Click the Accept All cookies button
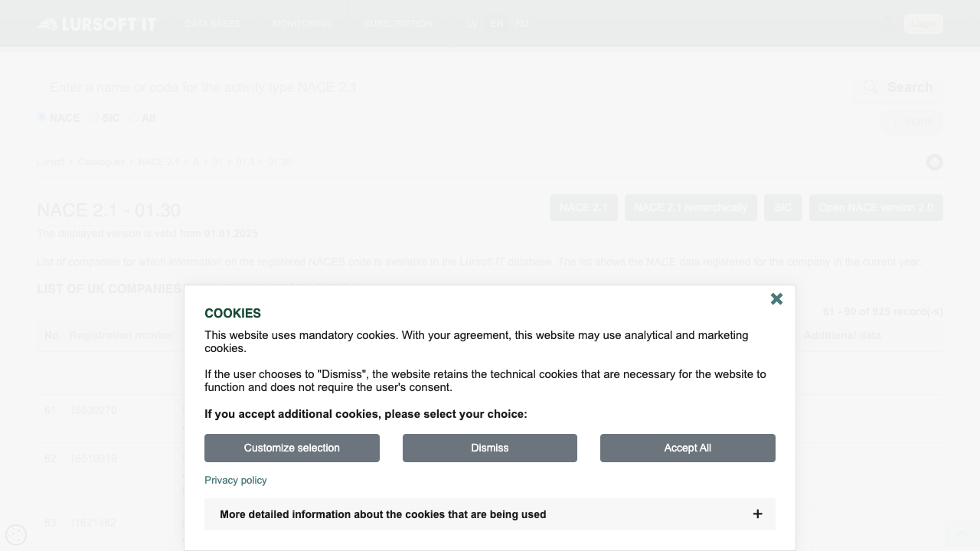The height and width of the screenshot is (551, 980). 687,448
